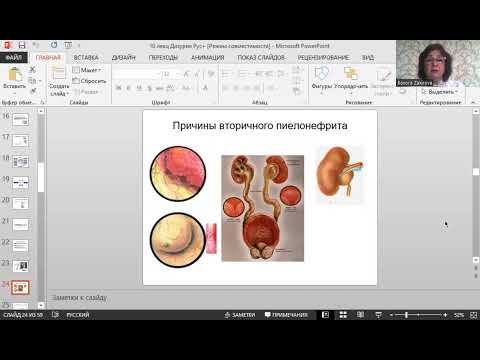Image resolution: width=480 pixels, height=360 pixels.
Task: Switch to Slide Sorter view icon
Action: [343, 315]
